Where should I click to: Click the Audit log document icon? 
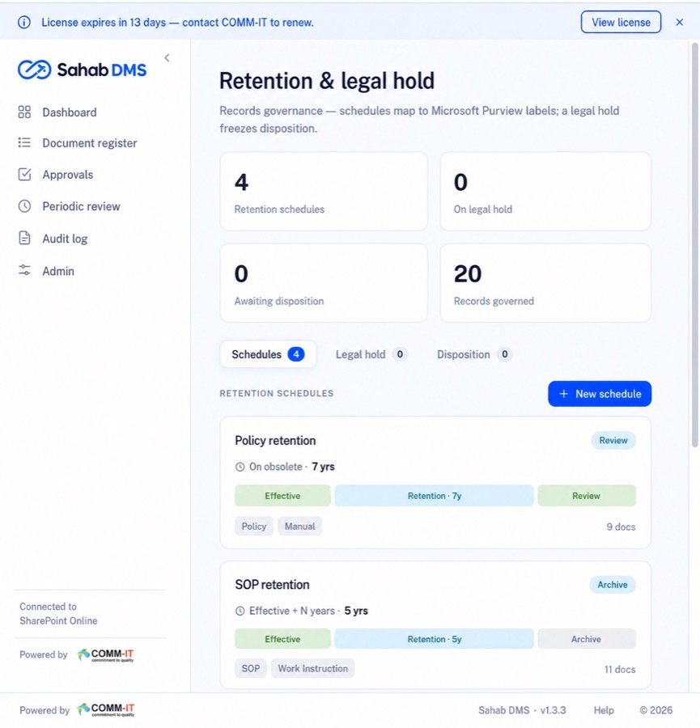point(24,238)
